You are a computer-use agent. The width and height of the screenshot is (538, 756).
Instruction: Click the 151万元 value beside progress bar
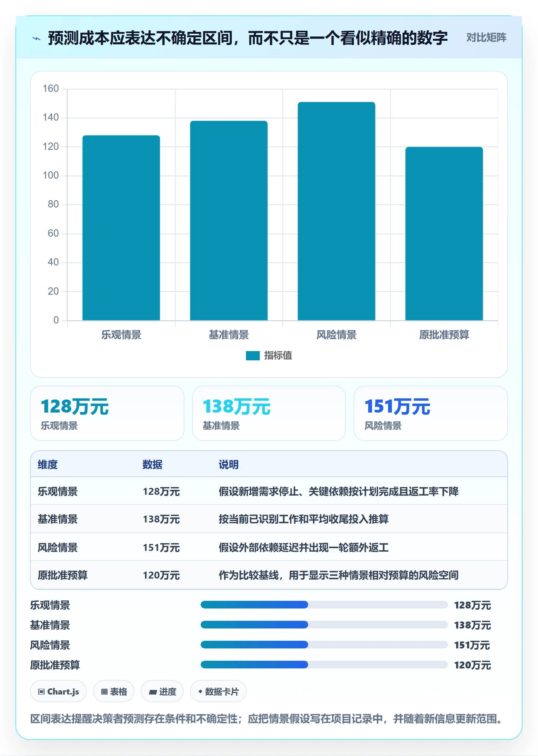pyautogui.click(x=472, y=645)
